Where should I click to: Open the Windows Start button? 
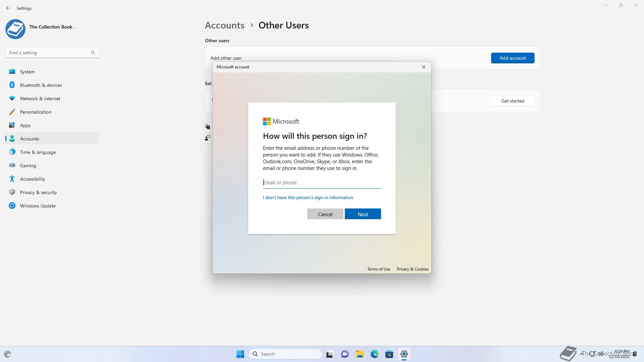click(x=240, y=354)
